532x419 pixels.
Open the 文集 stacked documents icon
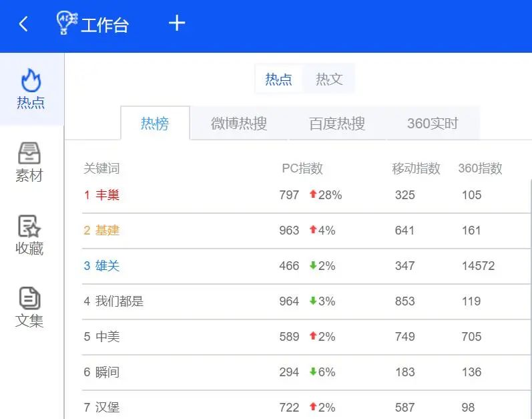30,299
